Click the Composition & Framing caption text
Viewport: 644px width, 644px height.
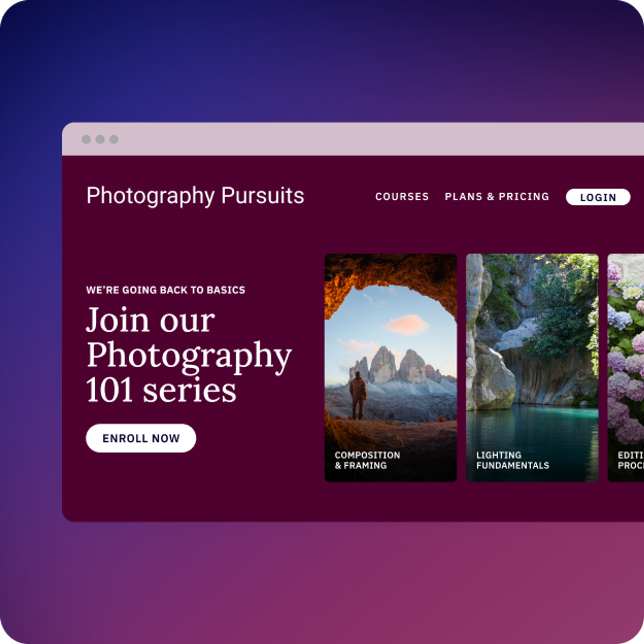[367, 460]
